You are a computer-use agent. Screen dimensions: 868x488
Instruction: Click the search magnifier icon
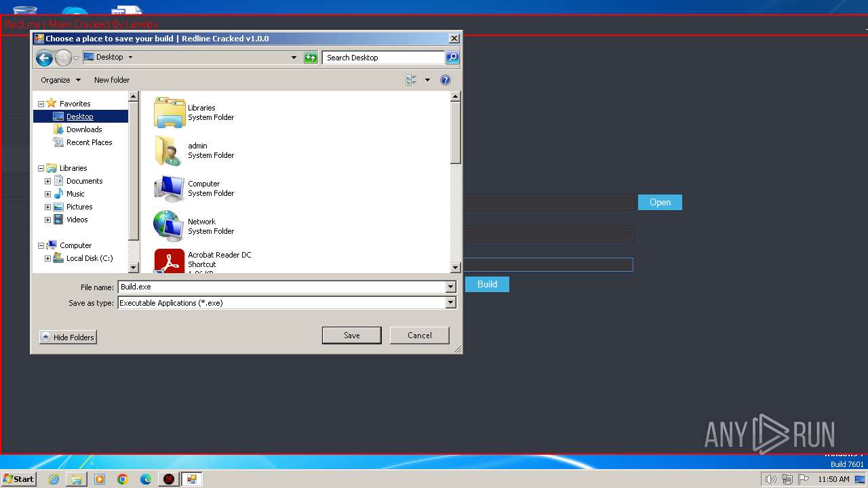[452, 58]
